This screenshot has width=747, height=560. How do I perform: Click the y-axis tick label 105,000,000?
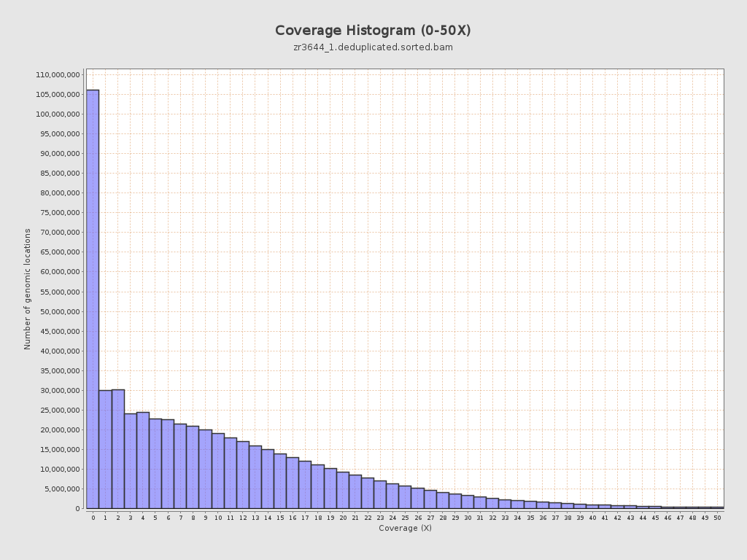pos(58,94)
